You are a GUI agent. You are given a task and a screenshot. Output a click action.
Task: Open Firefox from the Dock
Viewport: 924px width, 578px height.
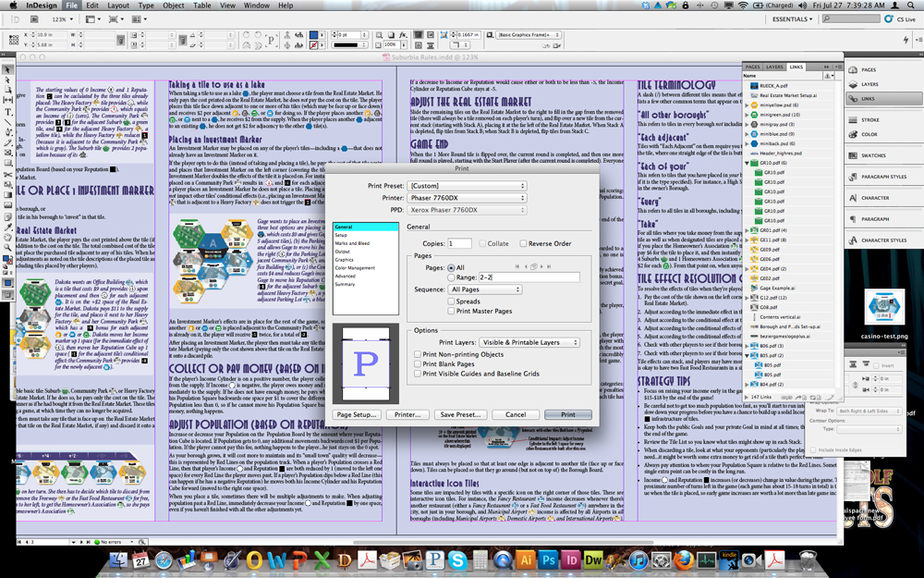[684, 560]
